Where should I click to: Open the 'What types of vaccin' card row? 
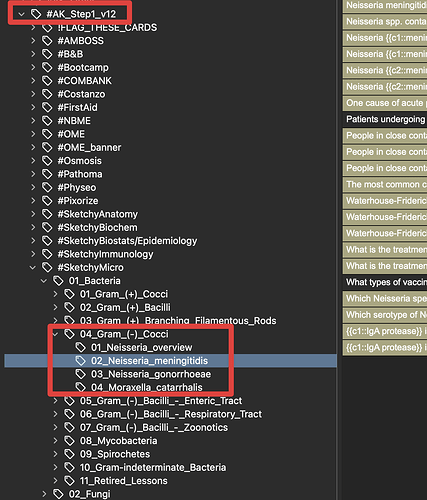pyautogui.click(x=385, y=282)
